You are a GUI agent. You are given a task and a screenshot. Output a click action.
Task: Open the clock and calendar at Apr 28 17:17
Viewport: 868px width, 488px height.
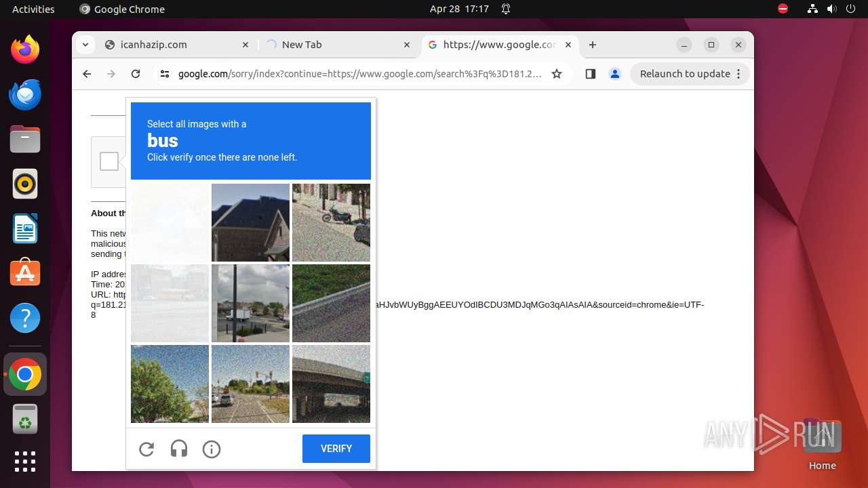click(459, 9)
